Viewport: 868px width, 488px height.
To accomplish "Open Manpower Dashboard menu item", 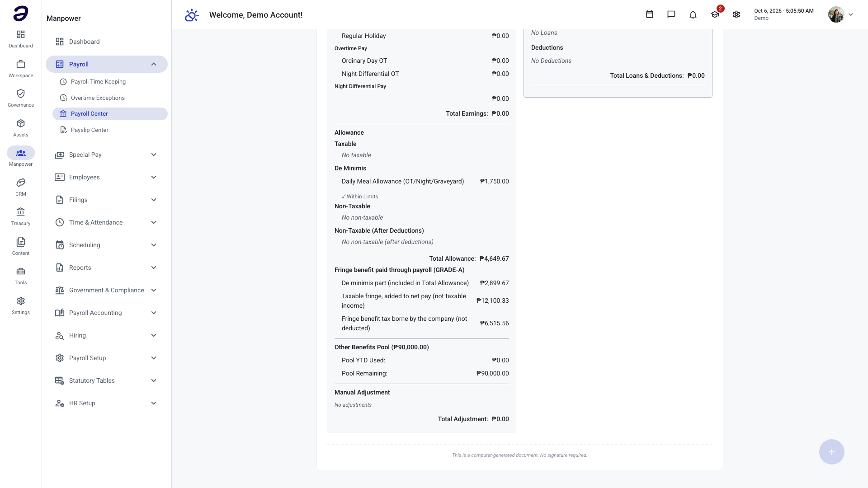I will click(107, 42).
